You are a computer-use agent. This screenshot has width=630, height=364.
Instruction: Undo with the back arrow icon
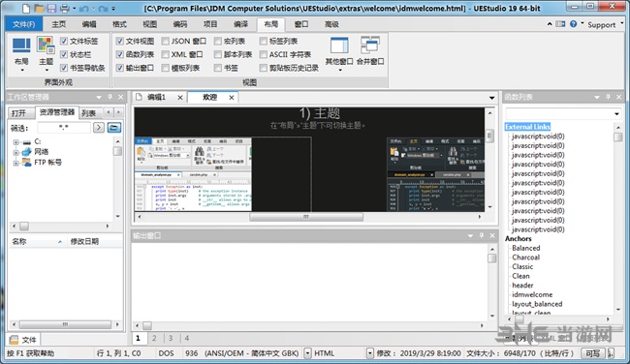pos(84,9)
